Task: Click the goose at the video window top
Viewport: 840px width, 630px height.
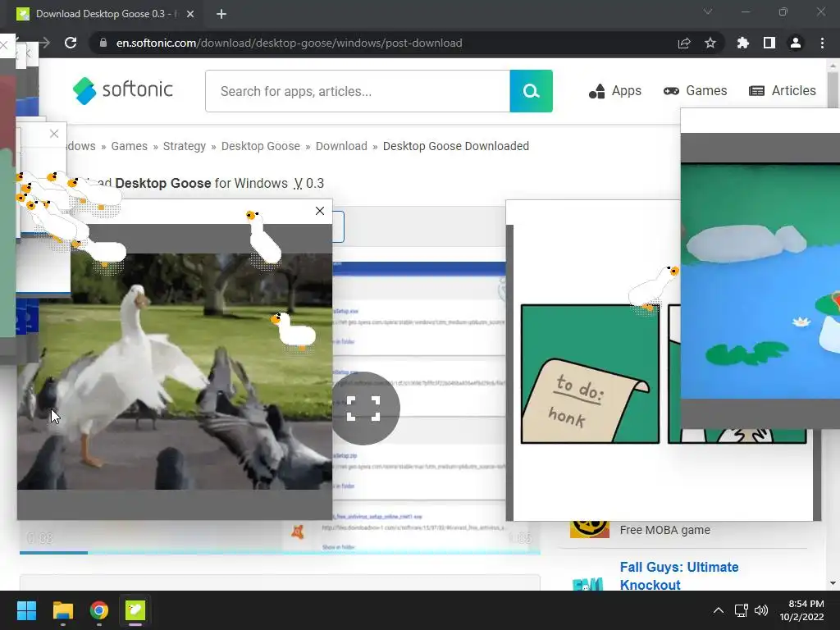Action: point(263,237)
